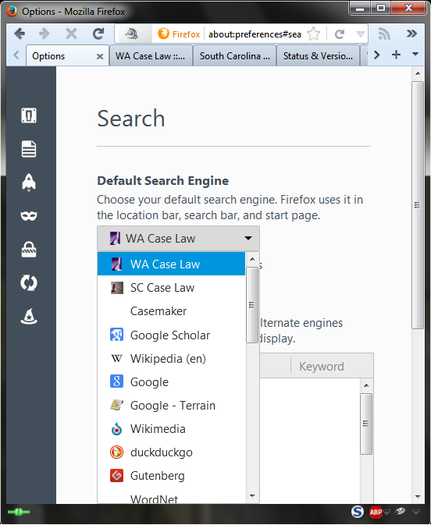The height and width of the screenshot is (525, 431).
Task: Open add-on bar dropdown arrow at far right
Action: click(416, 512)
